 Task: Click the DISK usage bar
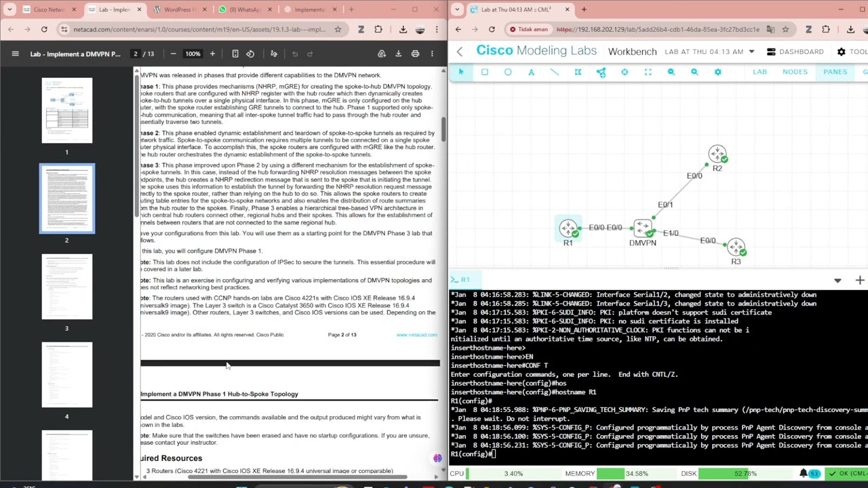(745, 474)
